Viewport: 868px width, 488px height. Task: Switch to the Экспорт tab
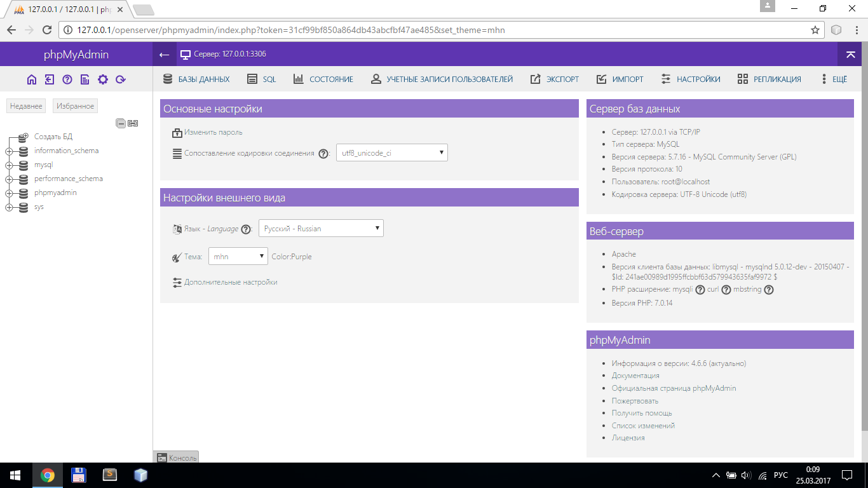point(555,79)
